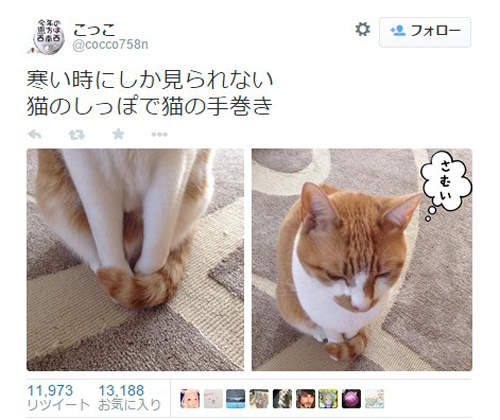500x420 pixels.
Task: Click the bearded man liker avatar
Action: (305, 399)
